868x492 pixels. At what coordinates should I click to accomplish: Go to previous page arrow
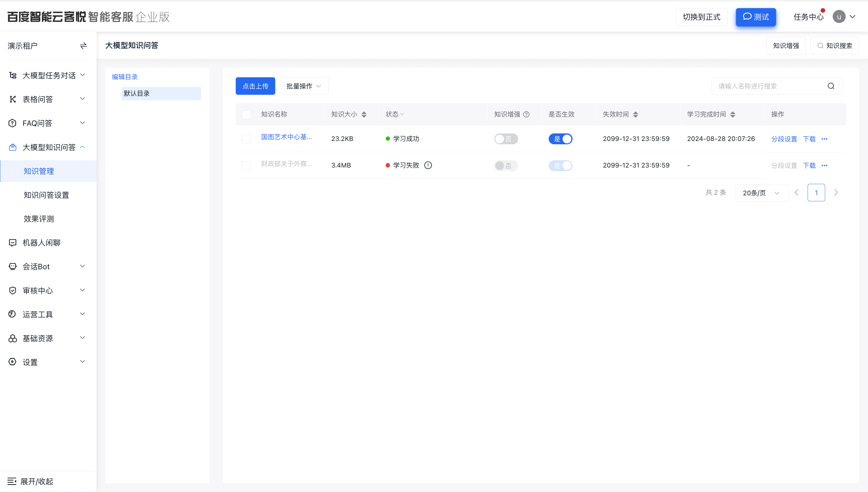(797, 193)
